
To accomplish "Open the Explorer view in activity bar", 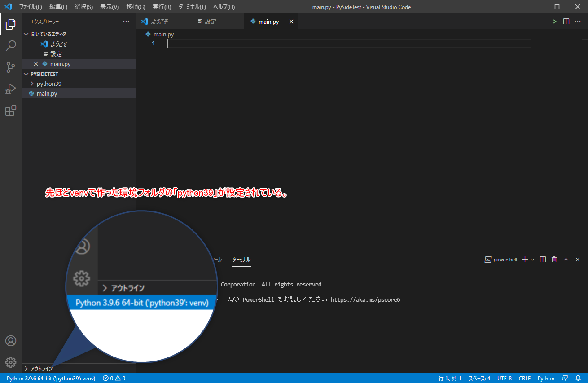I will (x=11, y=24).
